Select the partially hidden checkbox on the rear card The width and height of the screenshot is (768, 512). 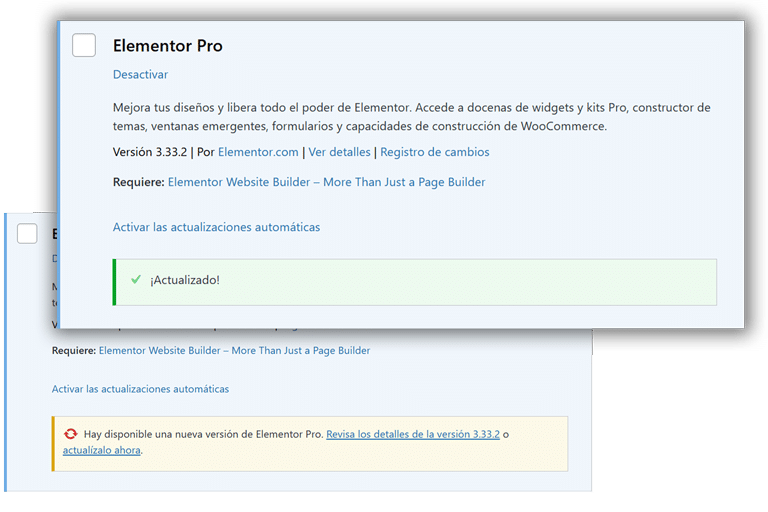click(28, 233)
